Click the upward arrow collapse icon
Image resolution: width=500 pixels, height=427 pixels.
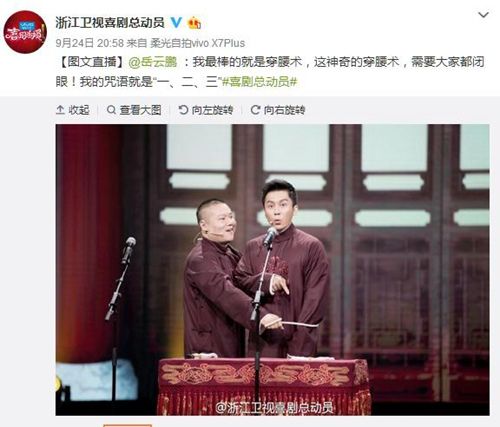point(60,110)
